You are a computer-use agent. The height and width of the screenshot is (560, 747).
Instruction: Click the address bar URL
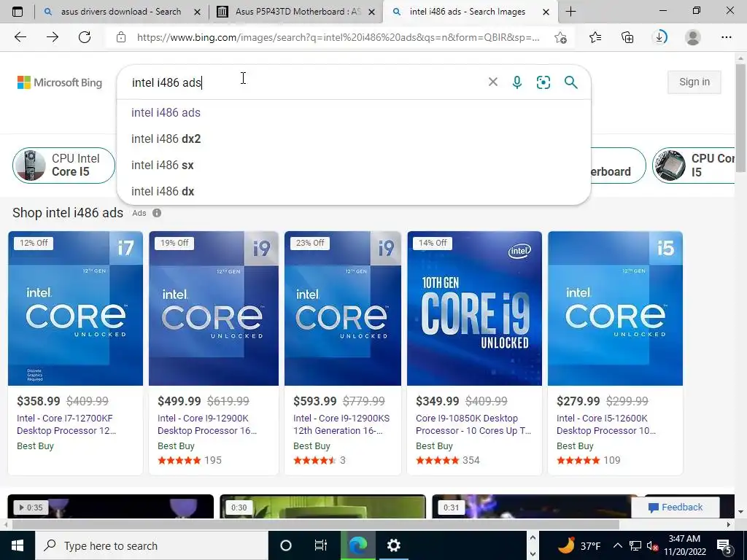pos(338,38)
